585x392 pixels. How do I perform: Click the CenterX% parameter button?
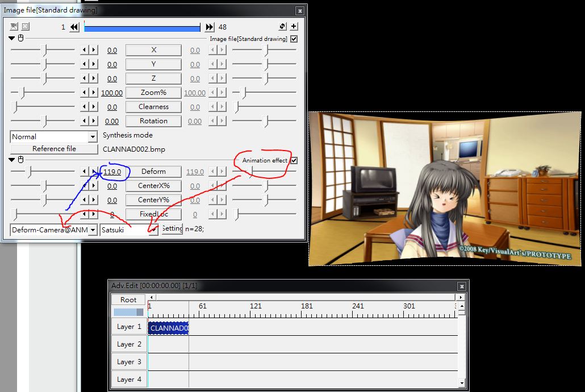coord(154,186)
